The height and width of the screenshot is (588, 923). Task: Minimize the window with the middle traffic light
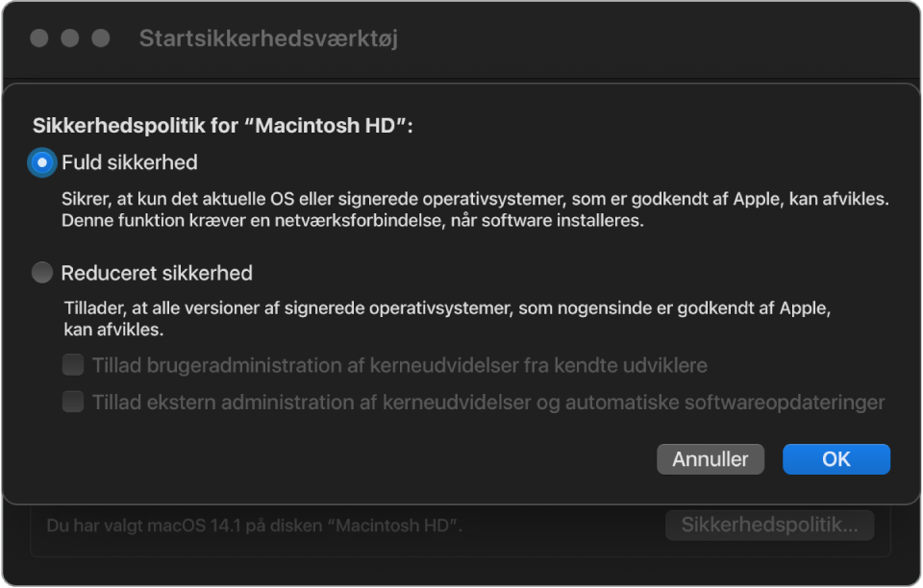click(70, 38)
